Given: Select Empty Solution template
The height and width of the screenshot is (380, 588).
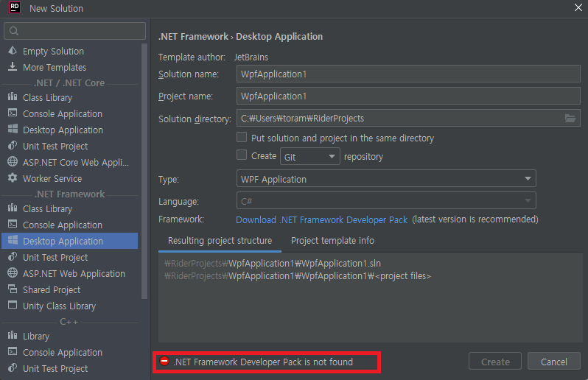Looking at the screenshot, I should point(70,51).
